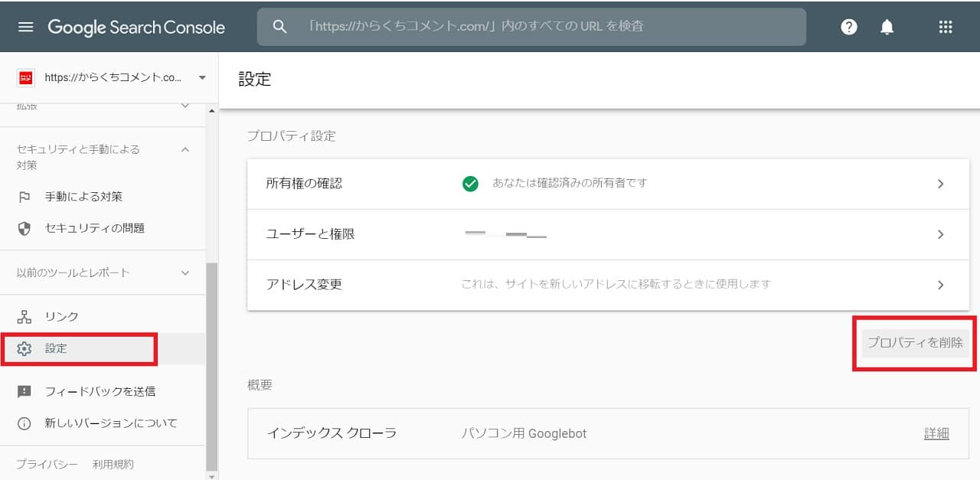
Task: Click the 手動による対策 flag icon
Action: (x=24, y=197)
